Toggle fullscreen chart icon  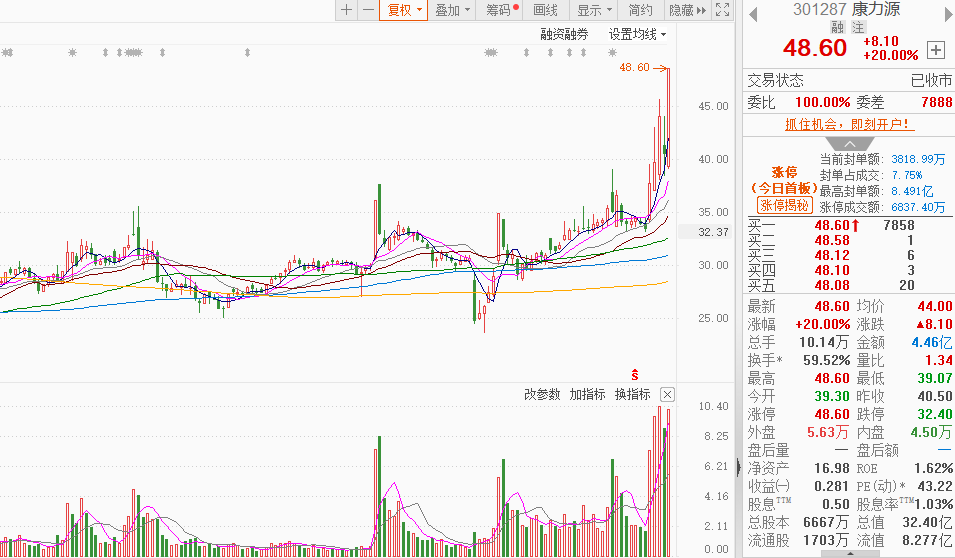(x=722, y=10)
